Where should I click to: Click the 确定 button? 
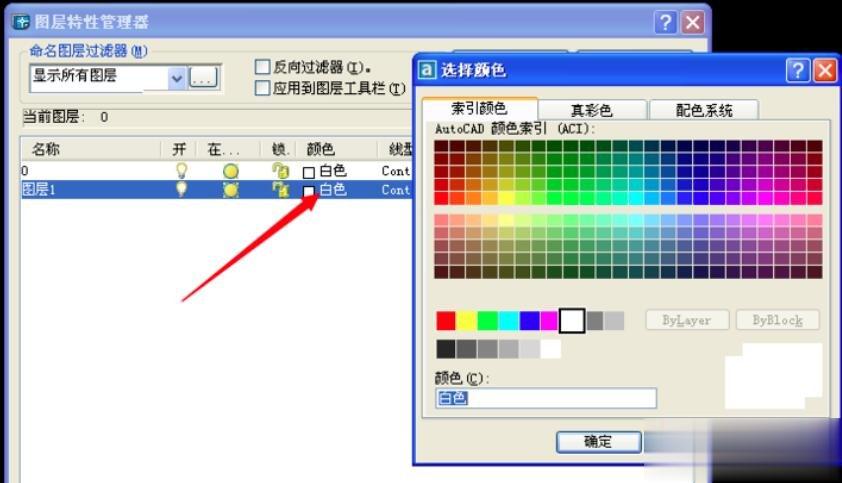tap(599, 442)
